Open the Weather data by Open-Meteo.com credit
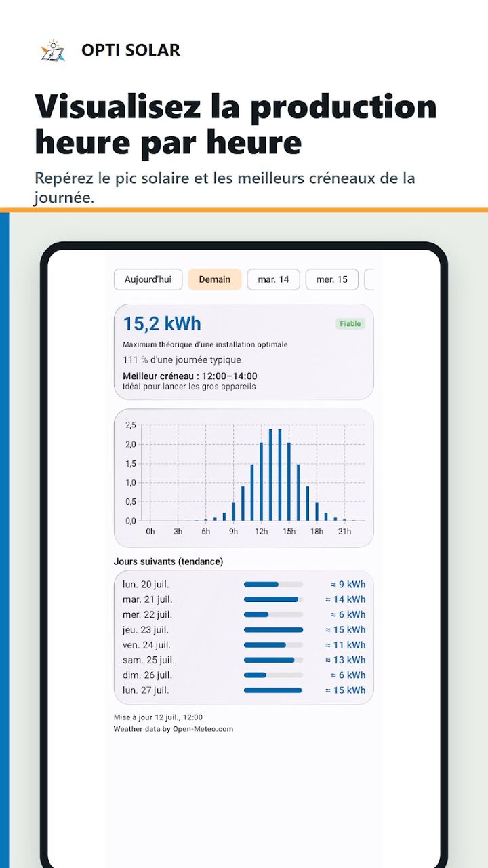 coord(174,729)
